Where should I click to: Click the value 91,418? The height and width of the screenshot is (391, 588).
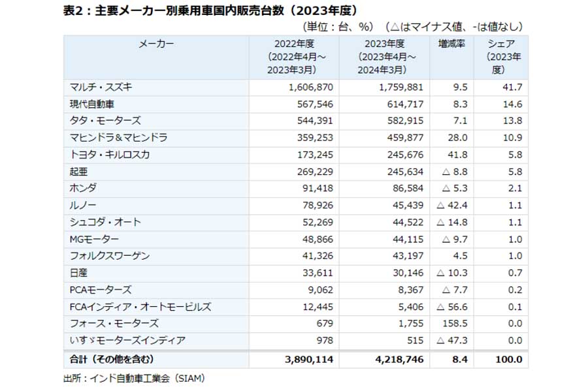pos(318,188)
